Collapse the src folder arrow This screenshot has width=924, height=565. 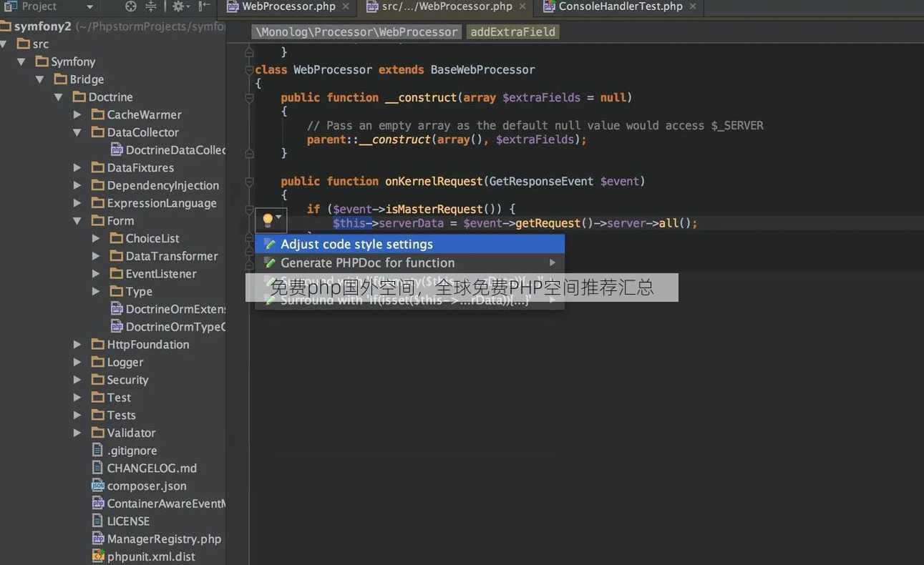click(4, 44)
